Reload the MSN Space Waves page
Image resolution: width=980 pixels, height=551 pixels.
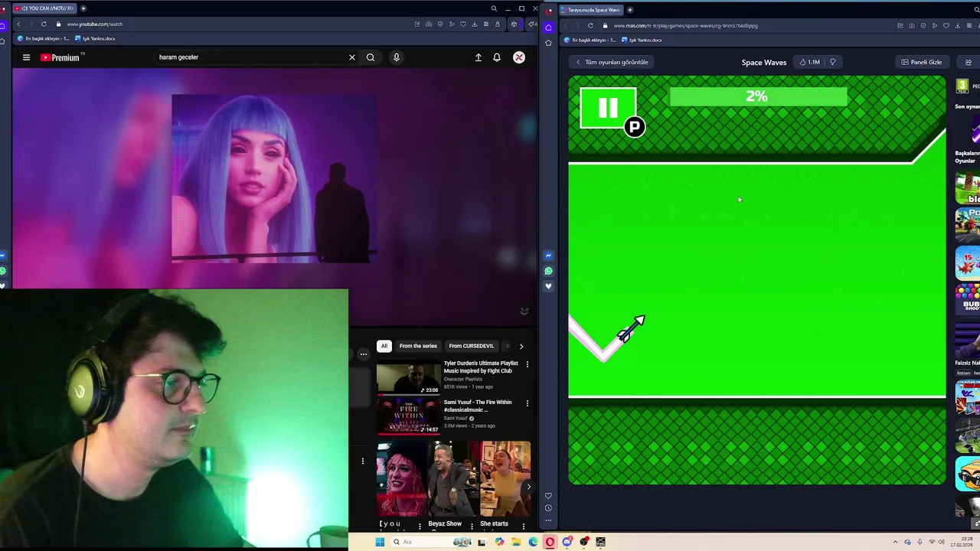(x=590, y=25)
